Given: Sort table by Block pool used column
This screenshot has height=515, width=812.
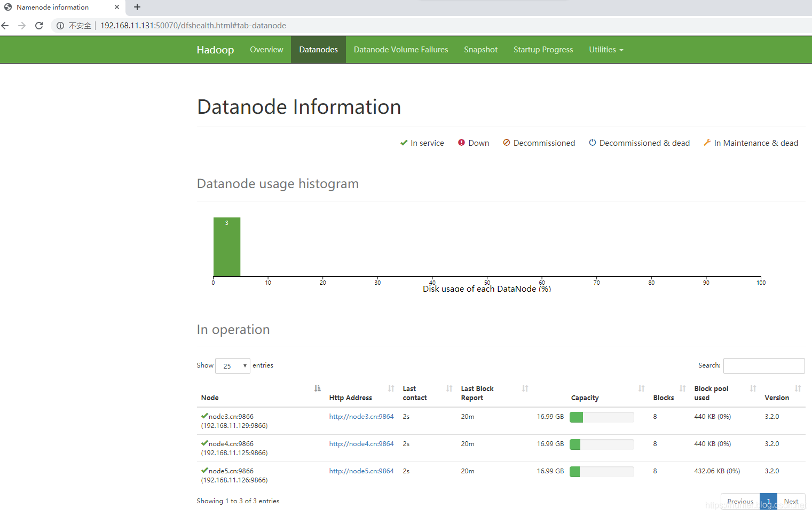Looking at the screenshot, I should 725,393.
